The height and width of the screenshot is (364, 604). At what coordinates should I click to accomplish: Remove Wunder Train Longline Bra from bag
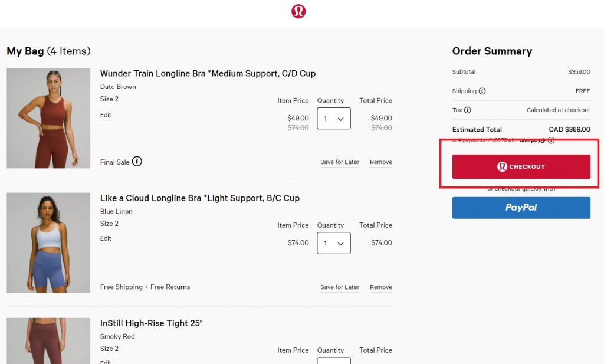point(381,162)
